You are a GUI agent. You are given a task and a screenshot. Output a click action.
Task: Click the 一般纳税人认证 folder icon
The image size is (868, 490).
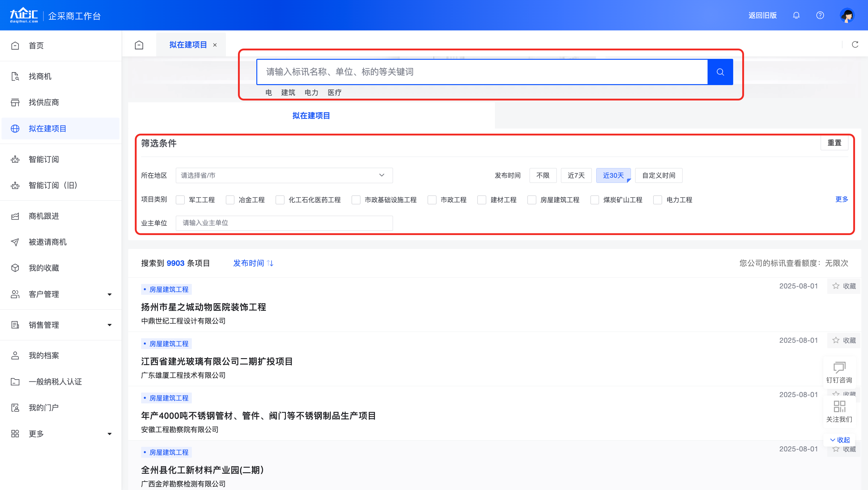click(15, 382)
